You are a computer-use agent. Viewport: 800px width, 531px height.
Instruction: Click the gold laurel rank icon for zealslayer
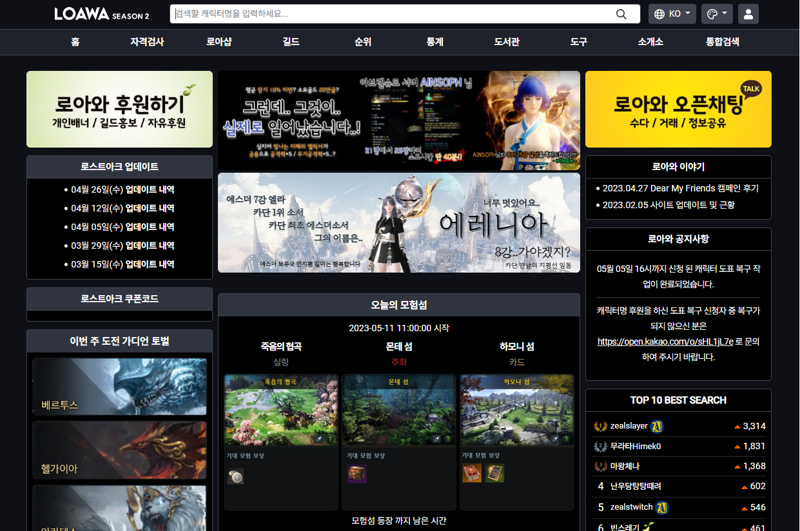click(600, 426)
